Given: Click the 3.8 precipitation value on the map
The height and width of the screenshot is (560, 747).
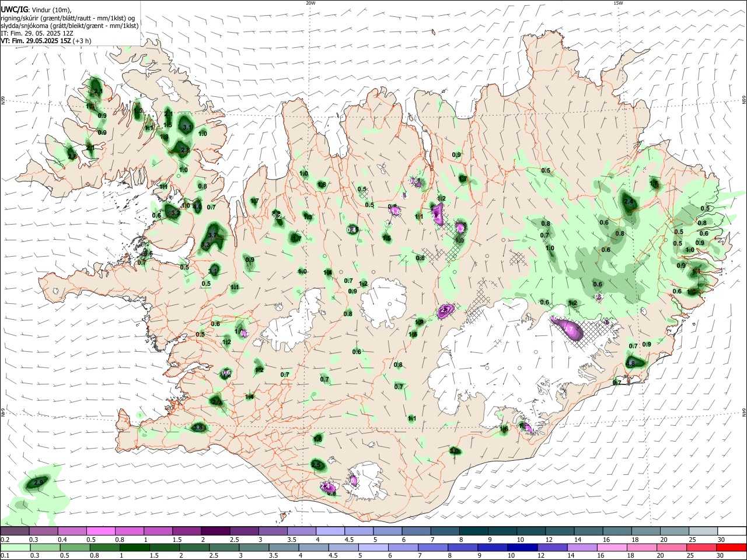Looking at the screenshot, I should point(198,427).
